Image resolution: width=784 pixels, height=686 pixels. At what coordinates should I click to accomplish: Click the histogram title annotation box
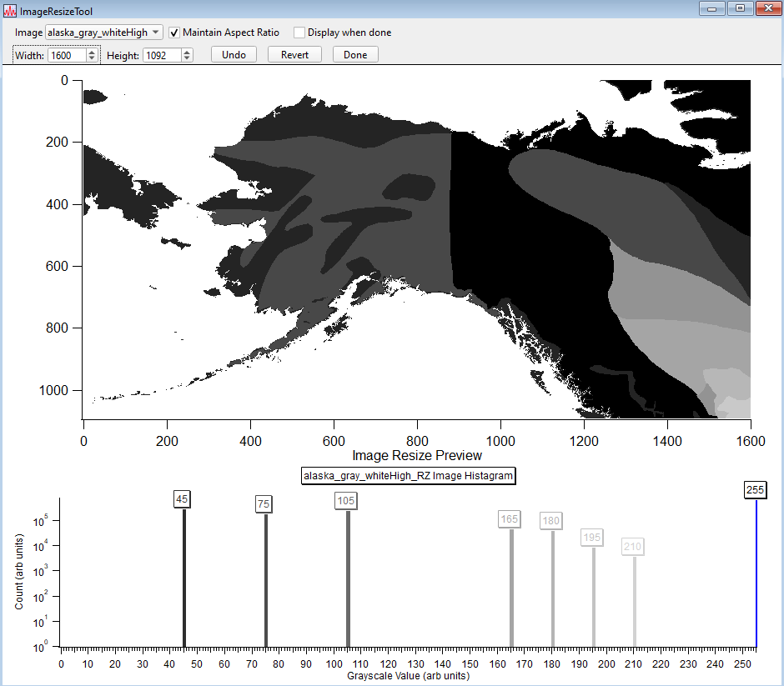tap(408, 476)
